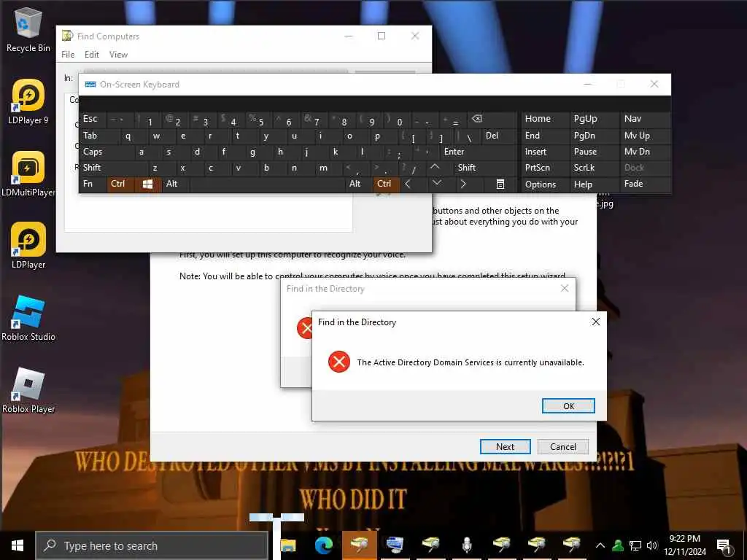Click the context menu key on the keyboard
This screenshot has width=747, height=560.
pos(500,184)
